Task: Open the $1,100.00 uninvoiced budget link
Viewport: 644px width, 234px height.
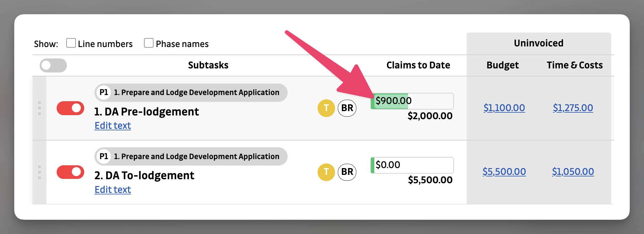Action: click(x=504, y=108)
